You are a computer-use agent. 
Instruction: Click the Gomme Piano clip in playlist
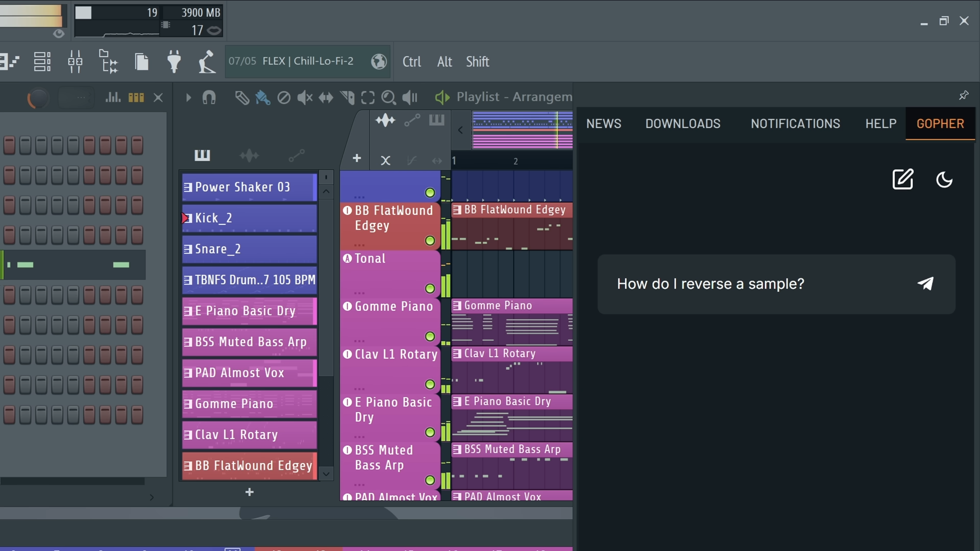pos(512,322)
